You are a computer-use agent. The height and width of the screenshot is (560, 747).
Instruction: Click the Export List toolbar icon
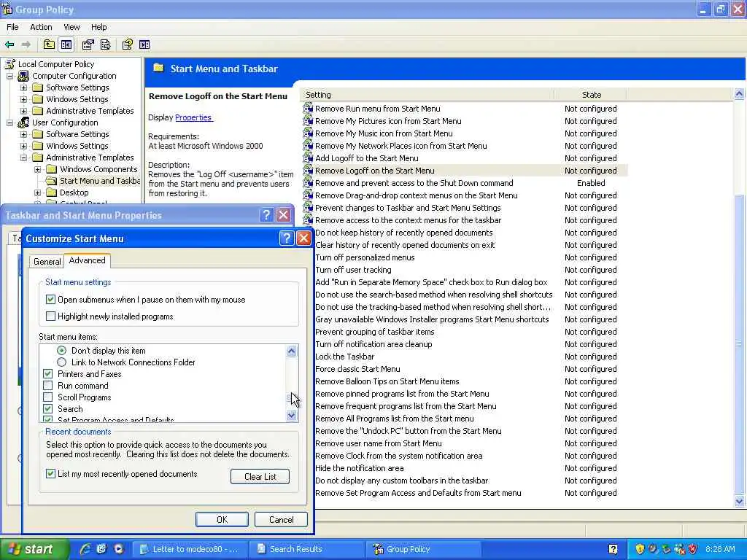tap(105, 44)
